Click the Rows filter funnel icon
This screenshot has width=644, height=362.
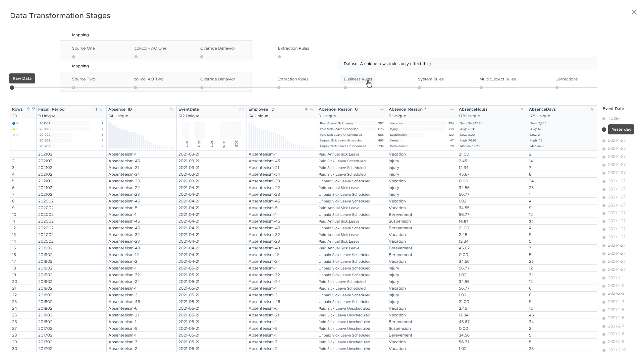(34, 109)
